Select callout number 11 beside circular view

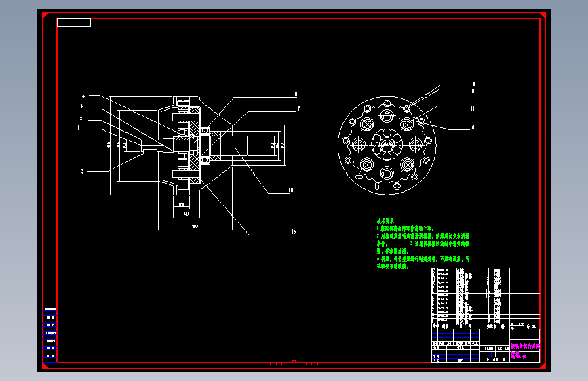point(473,108)
